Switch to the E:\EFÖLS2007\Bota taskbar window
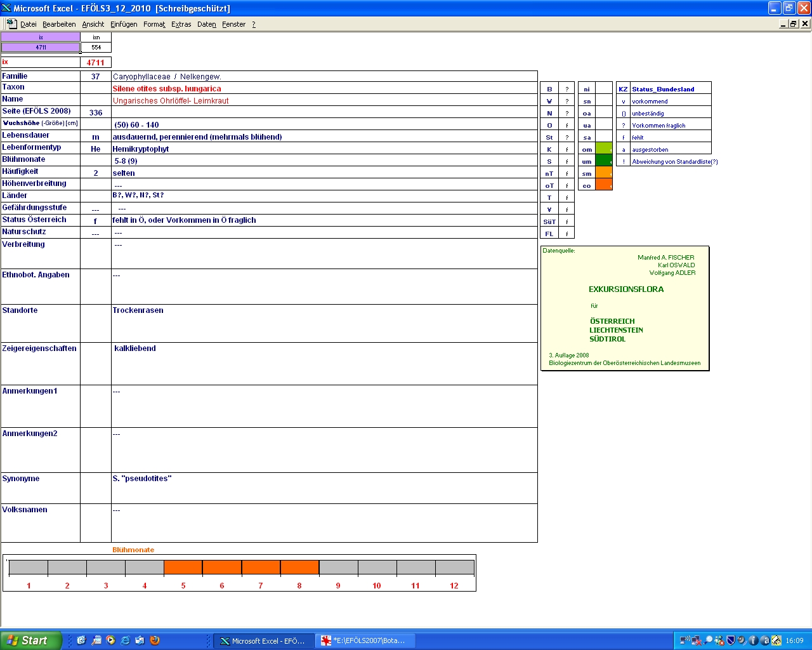The width and height of the screenshot is (812, 650). point(365,641)
